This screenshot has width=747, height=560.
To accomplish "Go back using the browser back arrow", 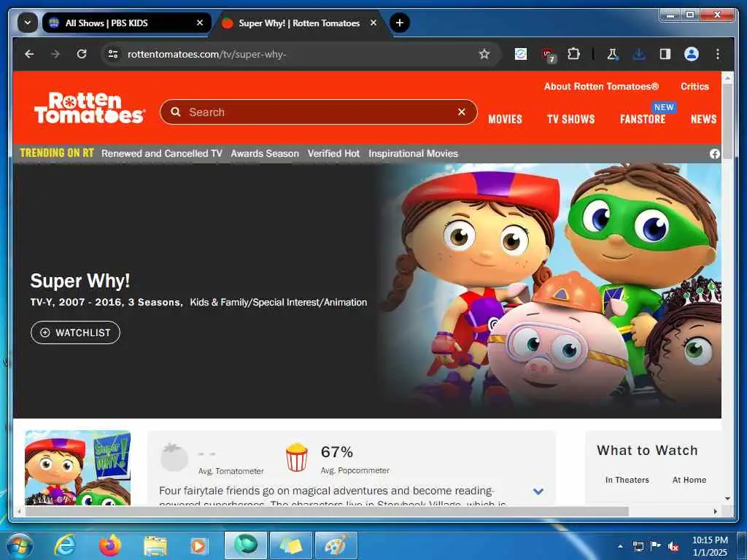I will tap(29, 54).
